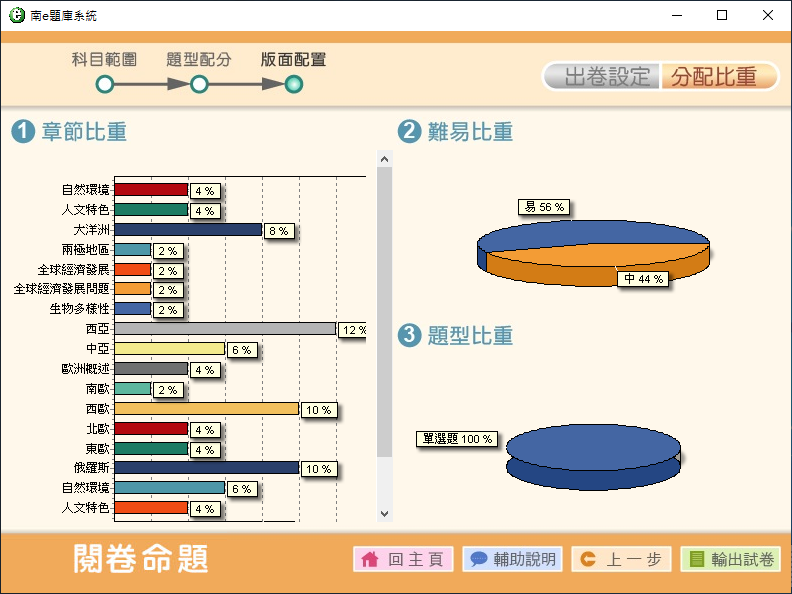Select the 分配比重 tab
Viewport: 792px width, 594px height.
(718, 77)
